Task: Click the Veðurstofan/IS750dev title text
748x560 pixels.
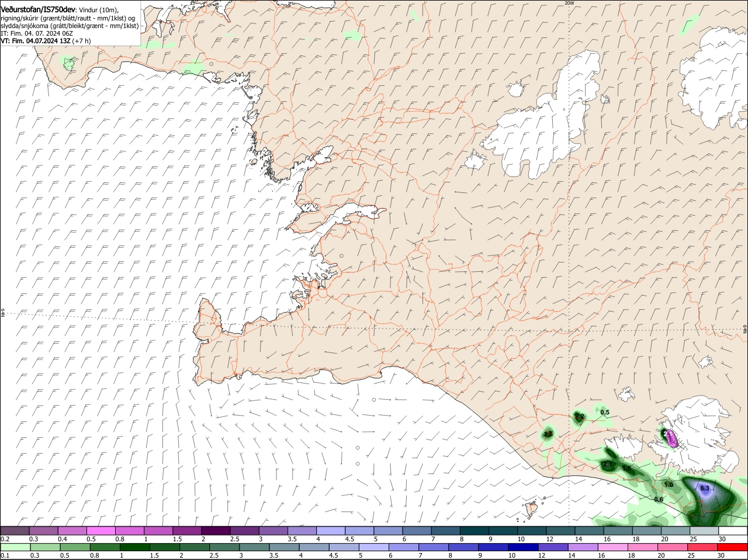Action: point(38,10)
